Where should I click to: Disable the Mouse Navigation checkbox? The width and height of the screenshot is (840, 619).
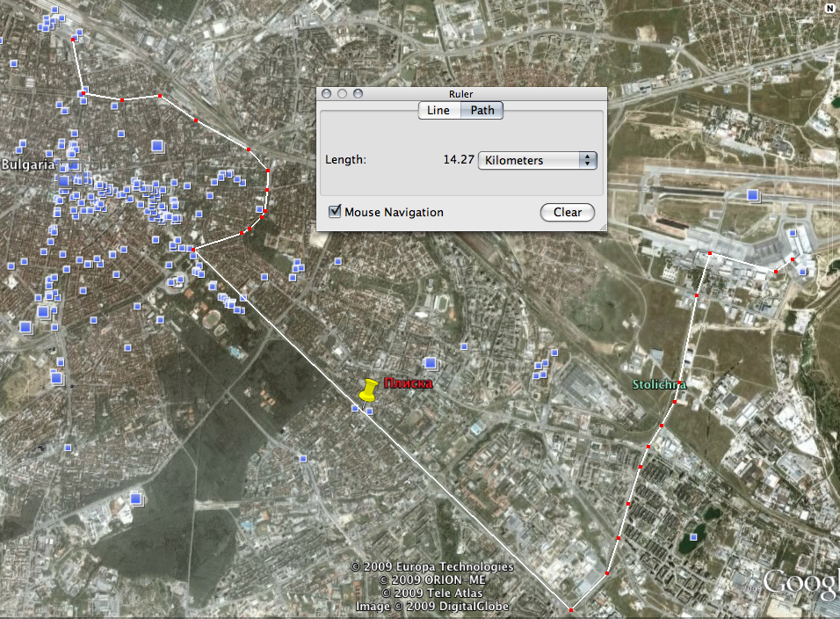point(335,212)
